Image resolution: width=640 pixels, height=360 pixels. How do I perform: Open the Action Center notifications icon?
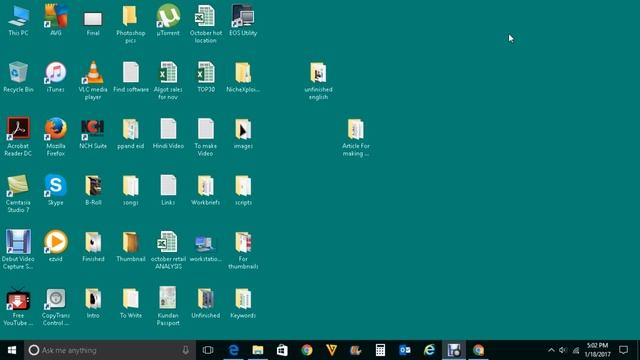[623, 350]
